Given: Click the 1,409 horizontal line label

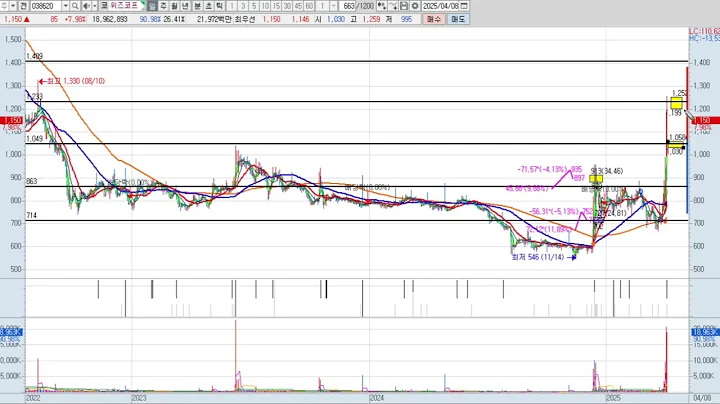Looking at the screenshot, I should coord(34,56).
